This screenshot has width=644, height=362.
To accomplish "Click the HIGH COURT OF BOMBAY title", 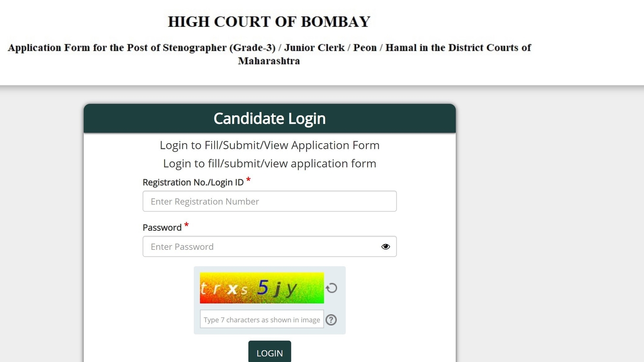I will pos(269,22).
